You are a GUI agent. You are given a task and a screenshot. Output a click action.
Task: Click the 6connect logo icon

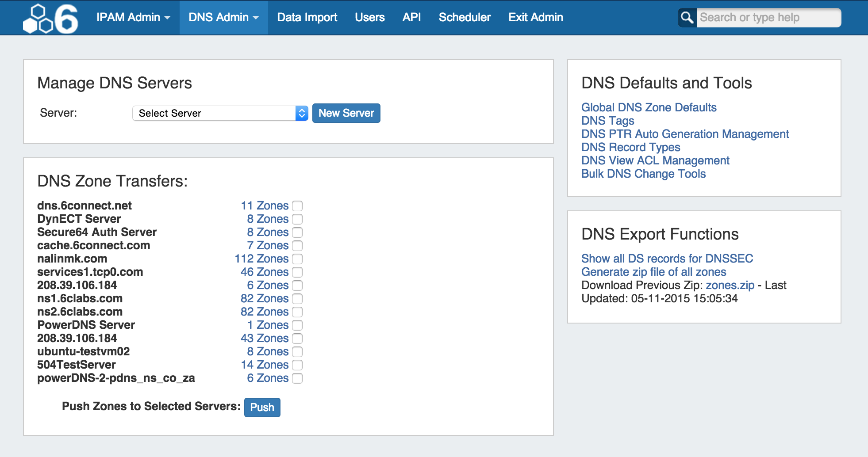[50, 19]
